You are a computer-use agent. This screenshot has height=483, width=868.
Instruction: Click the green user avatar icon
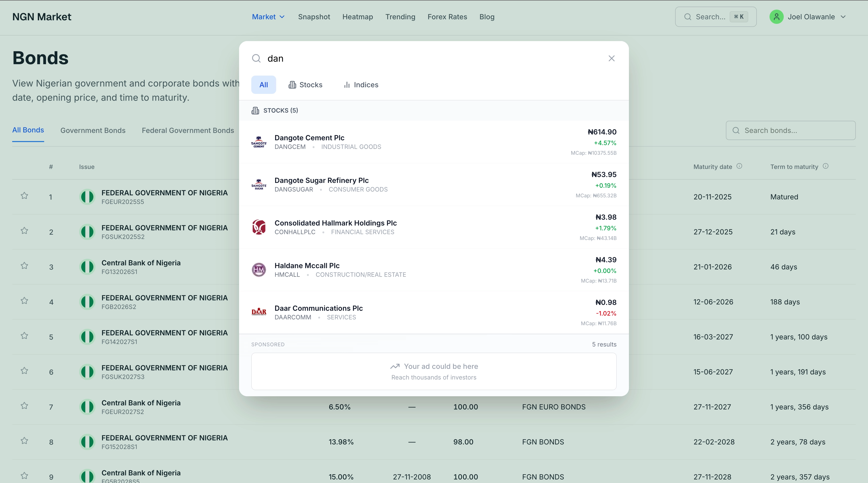pyautogui.click(x=776, y=17)
